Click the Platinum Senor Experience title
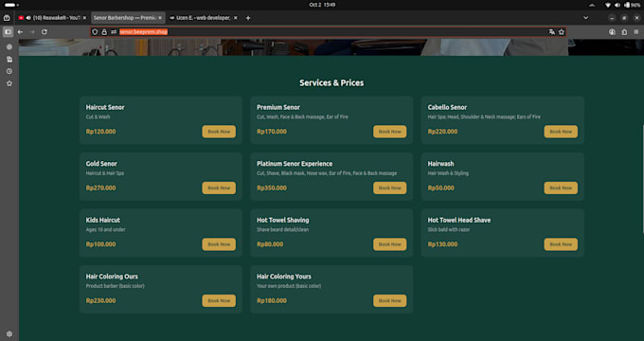The height and width of the screenshot is (341, 644). tap(295, 164)
